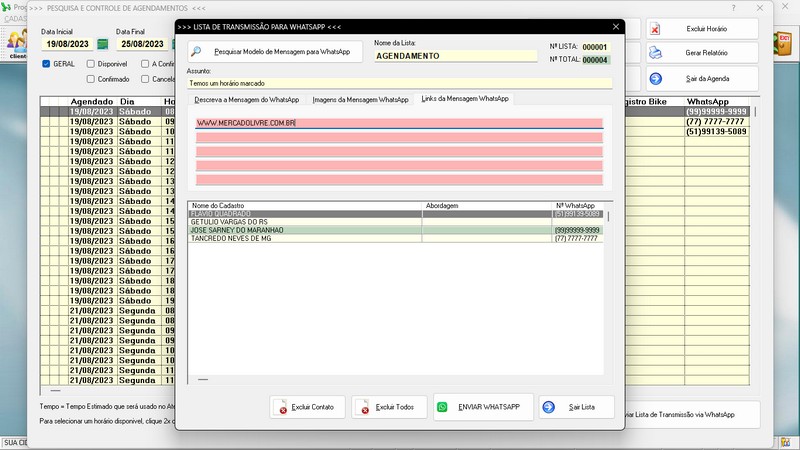The image size is (800, 450).
Task: Click the magnifier icon to search message templates
Action: [x=197, y=51]
